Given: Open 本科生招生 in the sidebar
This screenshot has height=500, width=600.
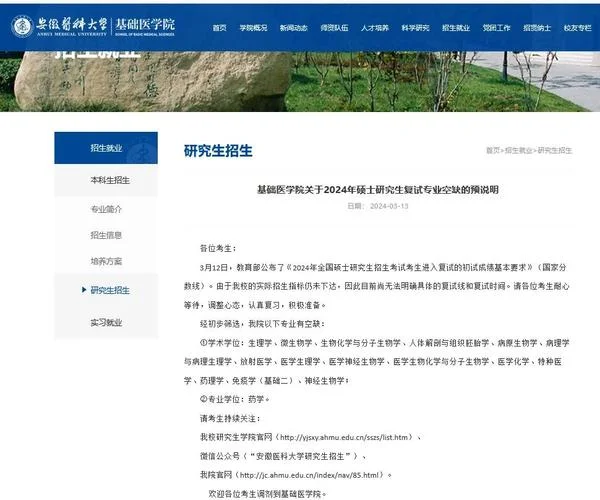Looking at the screenshot, I should pos(110,180).
